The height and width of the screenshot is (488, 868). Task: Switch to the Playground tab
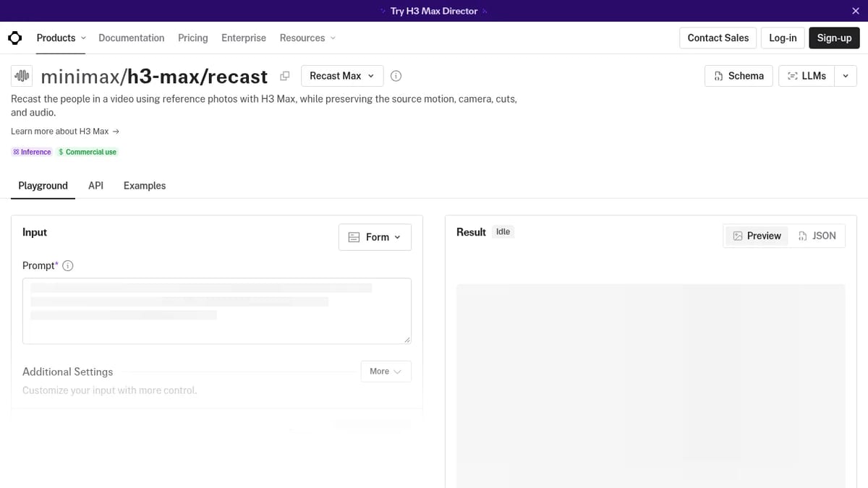click(x=43, y=186)
